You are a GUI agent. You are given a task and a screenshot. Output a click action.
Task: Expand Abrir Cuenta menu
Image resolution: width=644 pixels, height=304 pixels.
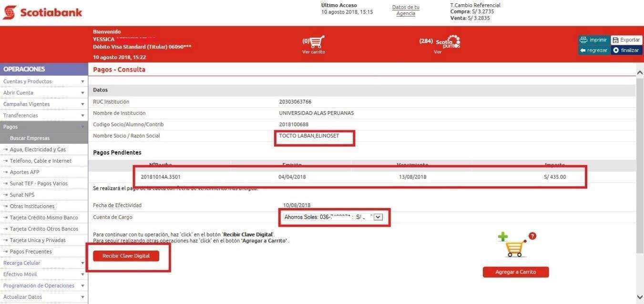44,93
